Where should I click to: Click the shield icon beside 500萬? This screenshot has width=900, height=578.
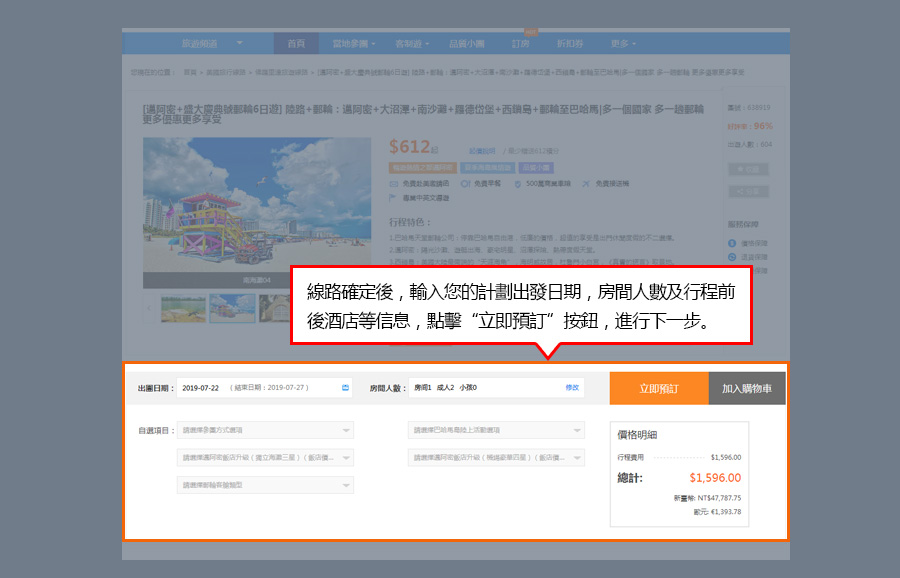pyautogui.click(x=517, y=184)
